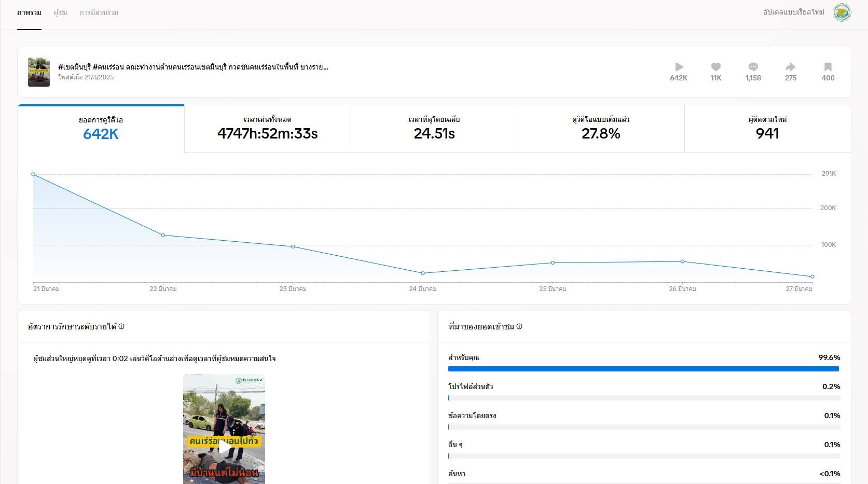Select the ดูวิดีโอแบบเต็มแล้ว metric card

pyautogui.click(x=601, y=129)
